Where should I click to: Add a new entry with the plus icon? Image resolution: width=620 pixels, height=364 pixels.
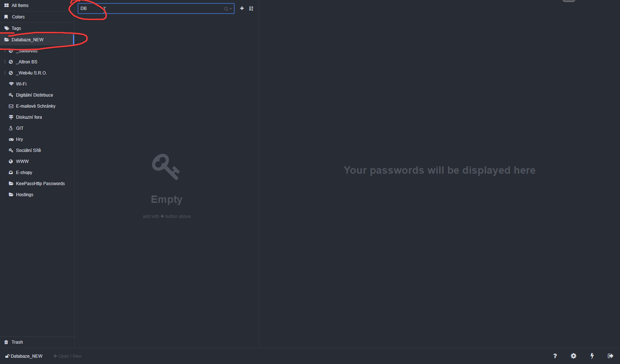(x=242, y=8)
